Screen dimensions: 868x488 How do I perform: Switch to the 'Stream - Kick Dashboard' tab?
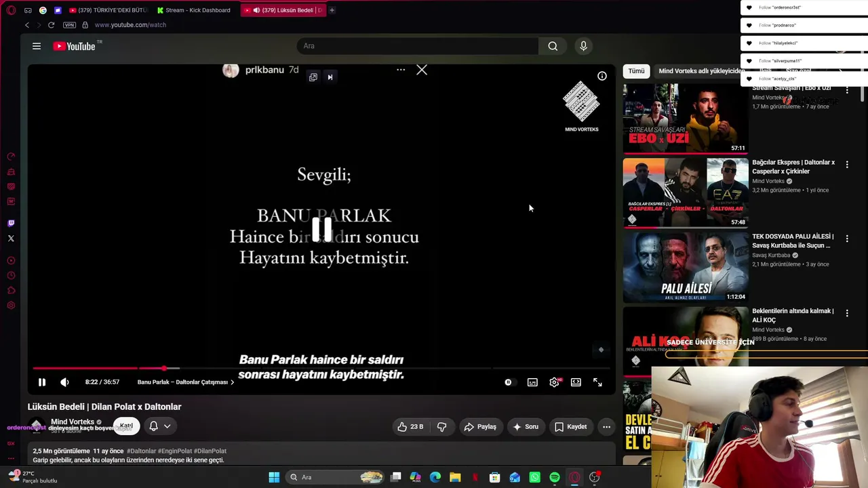tap(195, 10)
